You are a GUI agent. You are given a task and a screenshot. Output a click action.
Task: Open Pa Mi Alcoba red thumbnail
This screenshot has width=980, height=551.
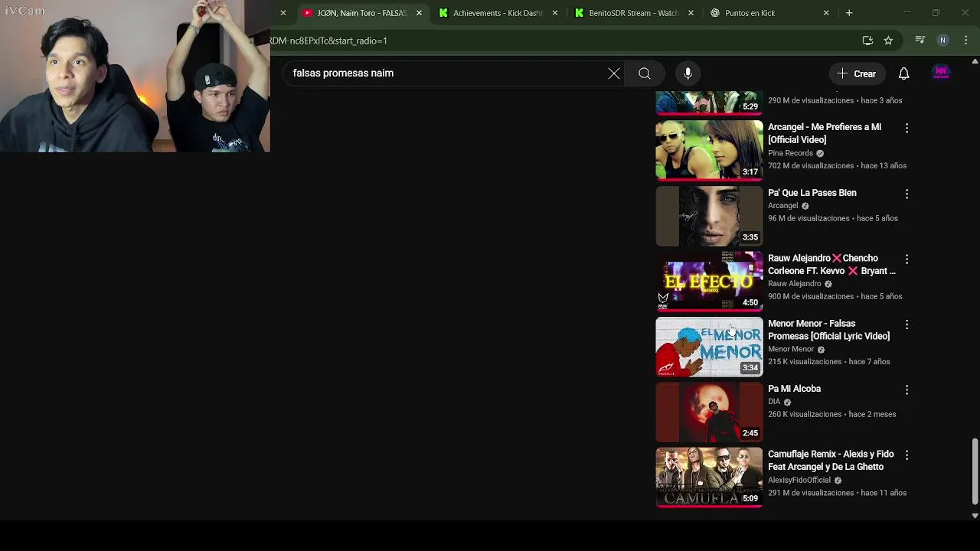pos(709,412)
